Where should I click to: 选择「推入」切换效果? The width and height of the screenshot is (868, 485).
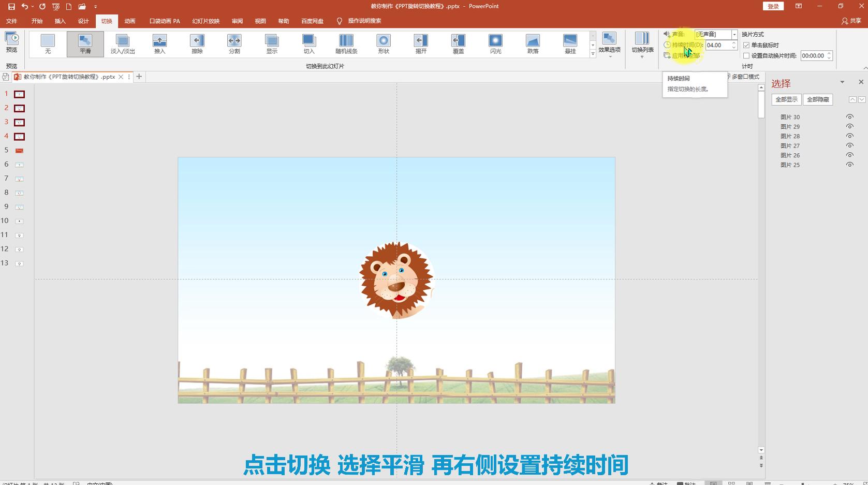pos(159,43)
